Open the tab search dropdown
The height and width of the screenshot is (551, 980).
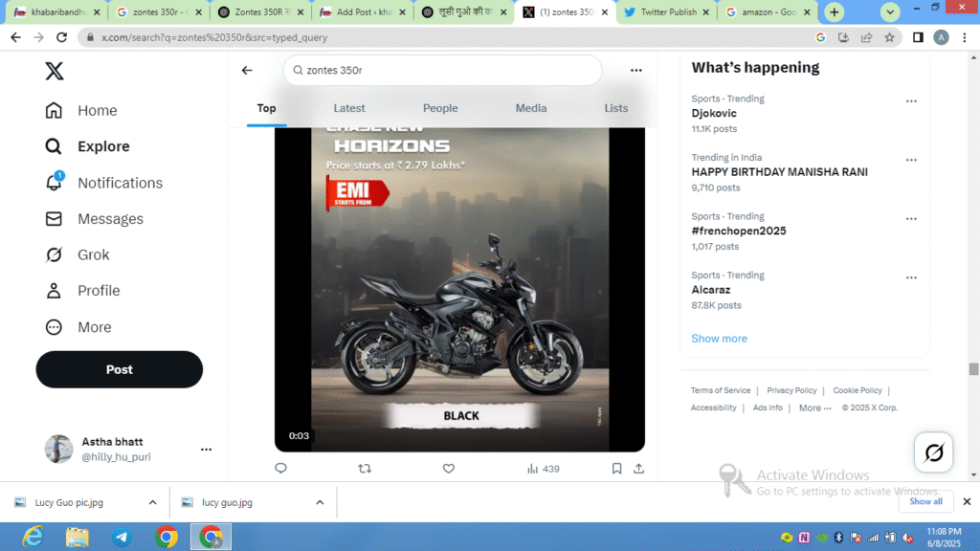coord(889,11)
